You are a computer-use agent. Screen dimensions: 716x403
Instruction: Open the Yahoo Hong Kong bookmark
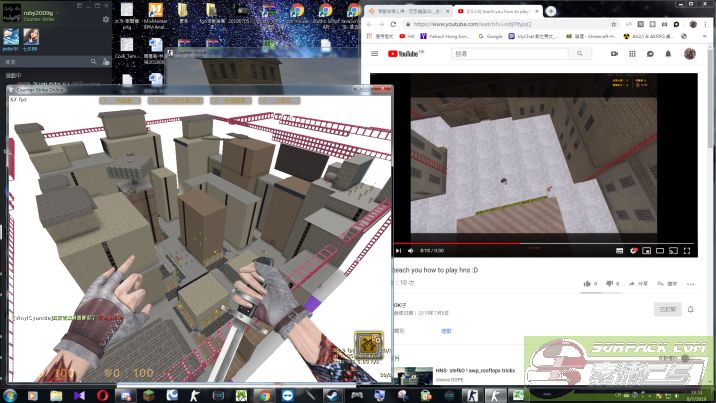point(444,36)
